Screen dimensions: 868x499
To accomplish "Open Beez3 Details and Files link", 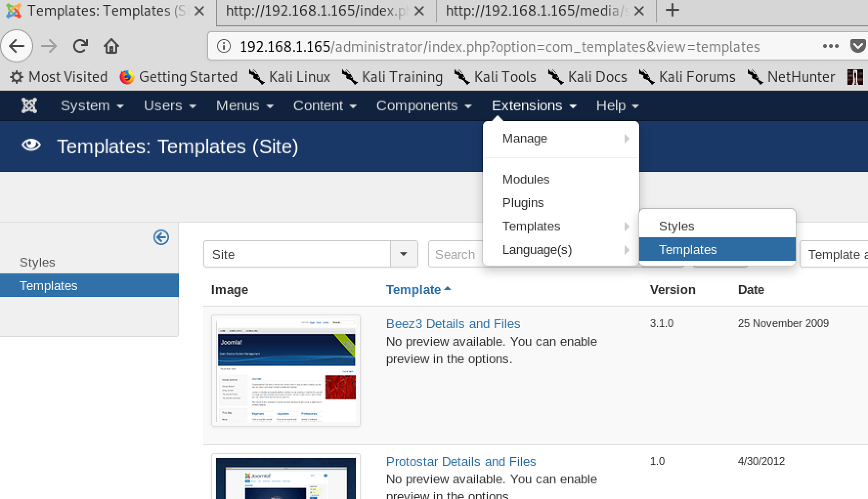I will 453,324.
